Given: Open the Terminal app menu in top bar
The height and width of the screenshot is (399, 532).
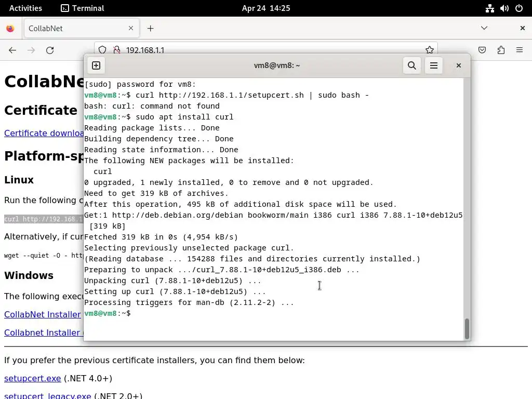Looking at the screenshot, I should [83, 8].
